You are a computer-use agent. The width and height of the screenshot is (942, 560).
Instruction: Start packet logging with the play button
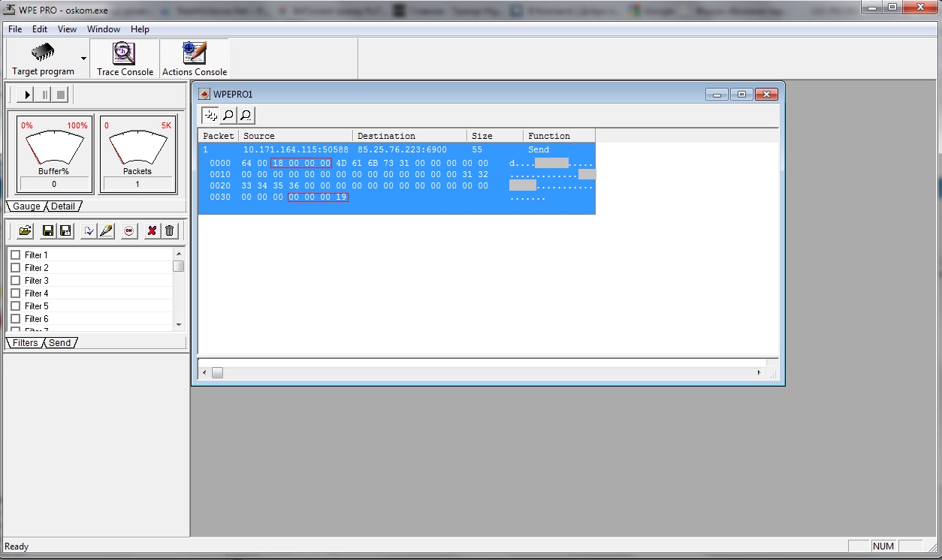tap(27, 95)
